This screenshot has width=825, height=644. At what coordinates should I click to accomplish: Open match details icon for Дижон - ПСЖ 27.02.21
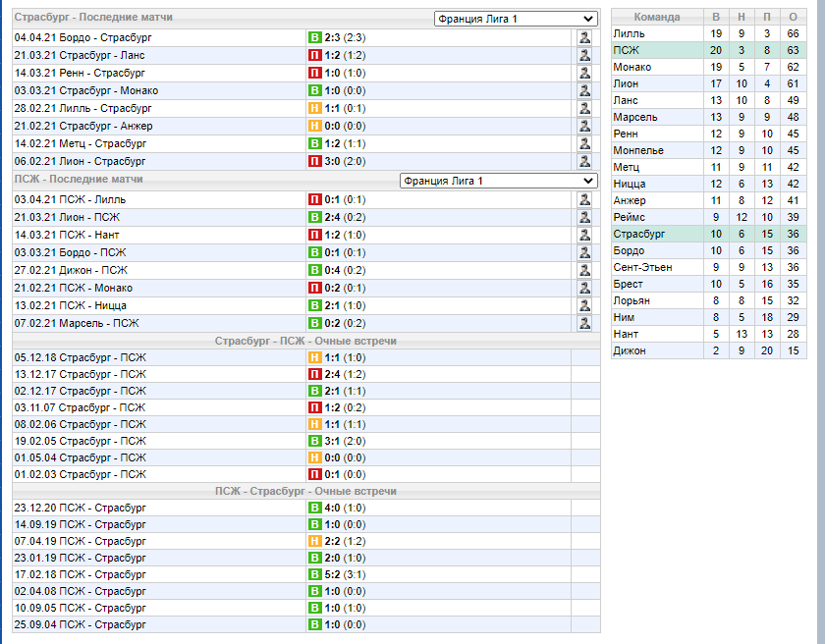(x=584, y=270)
